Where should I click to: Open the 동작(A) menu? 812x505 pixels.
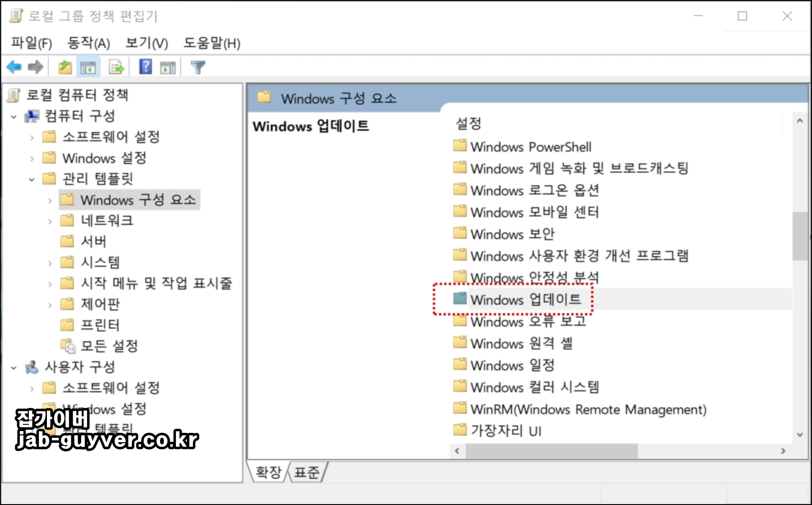pyautogui.click(x=88, y=43)
